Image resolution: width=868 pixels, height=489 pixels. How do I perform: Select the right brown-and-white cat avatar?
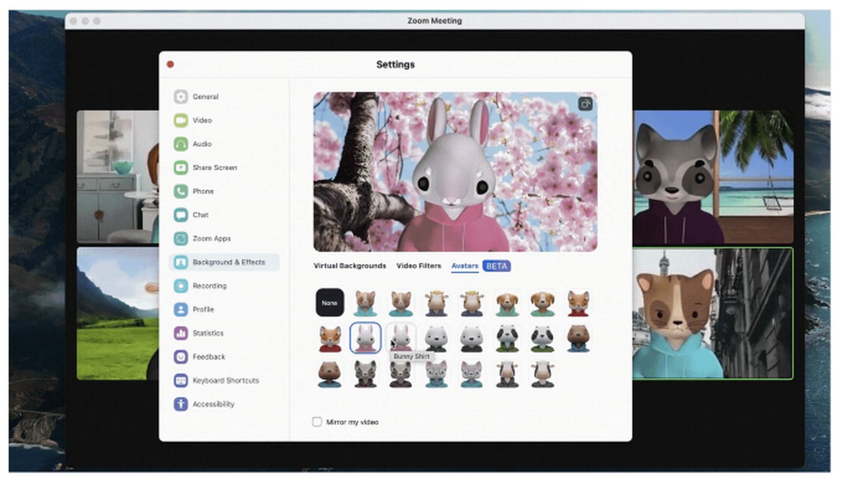point(401,303)
